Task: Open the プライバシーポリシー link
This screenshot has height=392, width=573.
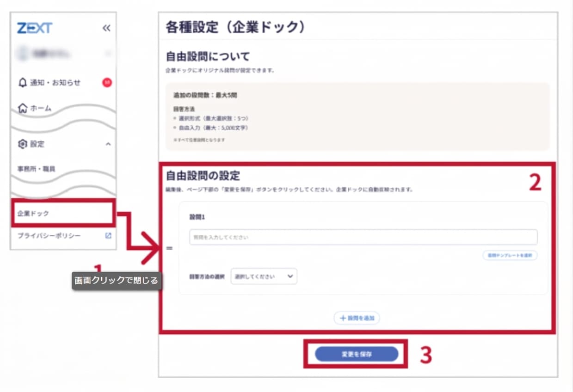Action: click(49, 236)
